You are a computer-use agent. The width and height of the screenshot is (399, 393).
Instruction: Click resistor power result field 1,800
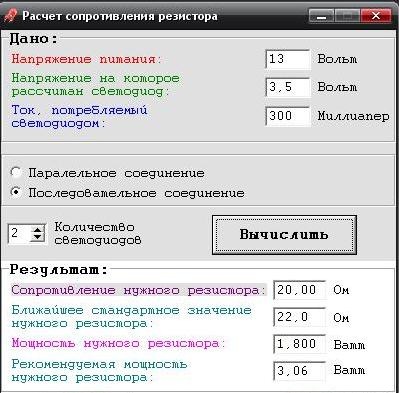(x=299, y=344)
